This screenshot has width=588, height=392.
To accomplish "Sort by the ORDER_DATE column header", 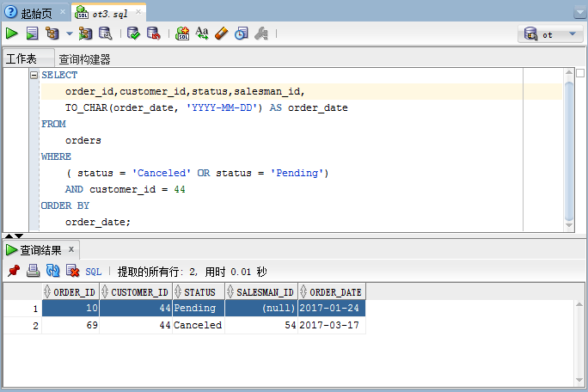I will pyautogui.click(x=335, y=291).
